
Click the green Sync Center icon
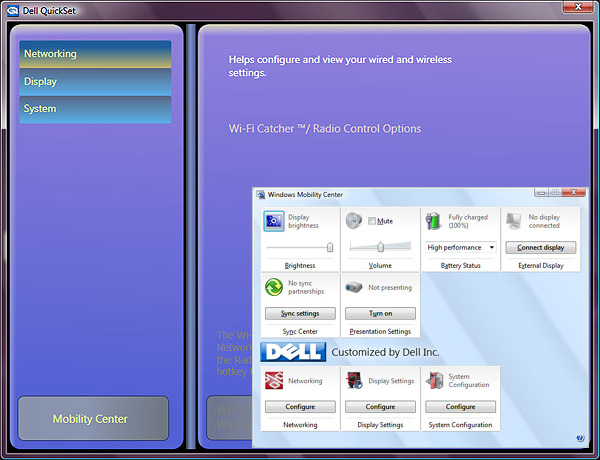click(274, 287)
